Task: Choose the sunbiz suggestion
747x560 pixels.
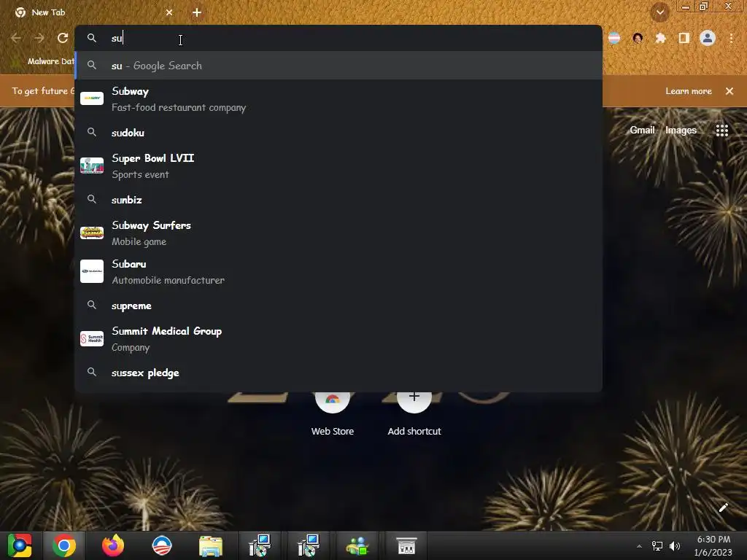Action: tap(338, 200)
